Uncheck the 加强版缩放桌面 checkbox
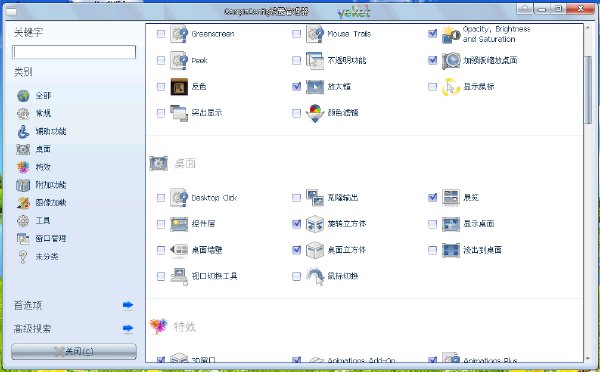600x372 pixels. pos(432,60)
